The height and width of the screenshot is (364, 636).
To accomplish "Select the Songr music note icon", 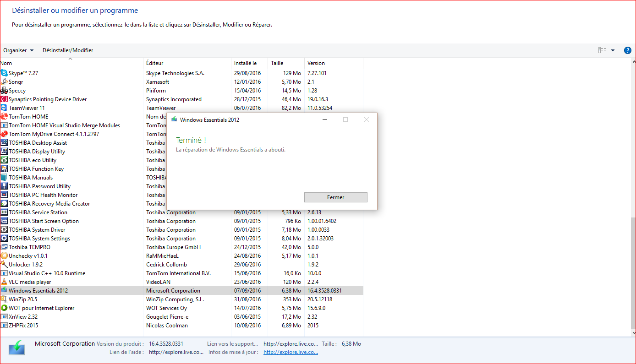I will tap(4, 82).
